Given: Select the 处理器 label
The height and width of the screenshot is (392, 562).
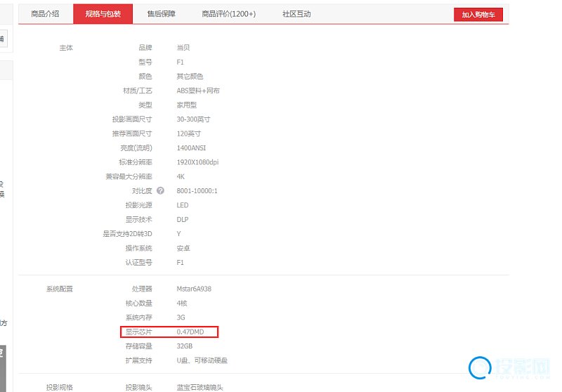Looking at the screenshot, I should point(142,289).
